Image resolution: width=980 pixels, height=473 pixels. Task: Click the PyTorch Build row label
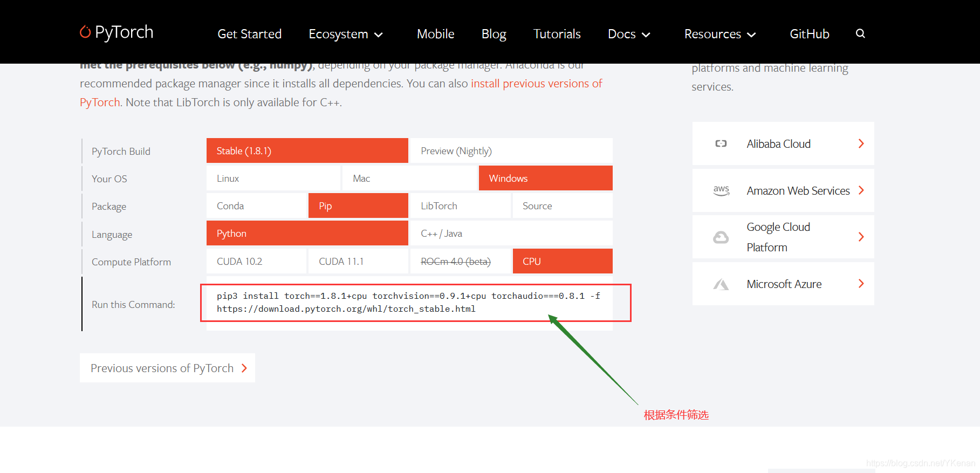pos(121,152)
